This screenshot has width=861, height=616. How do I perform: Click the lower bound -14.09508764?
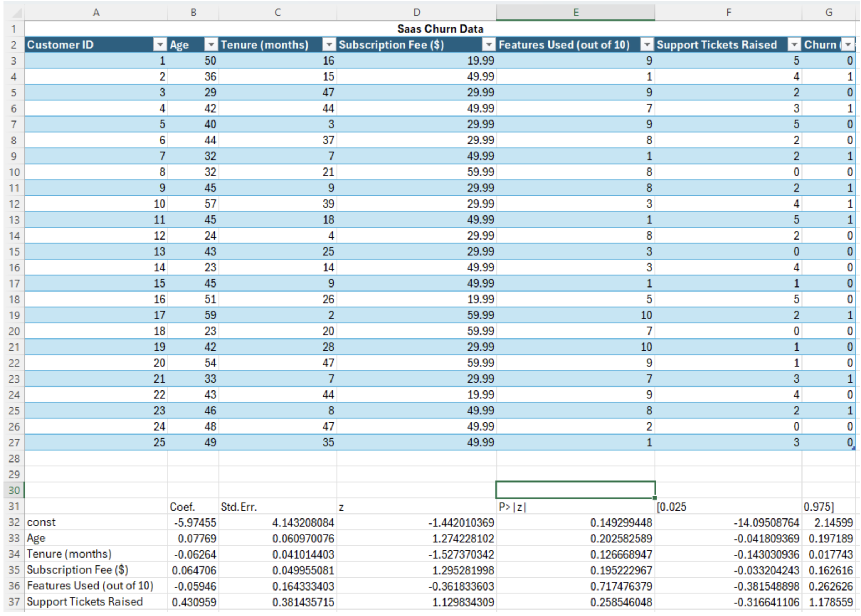728,523
